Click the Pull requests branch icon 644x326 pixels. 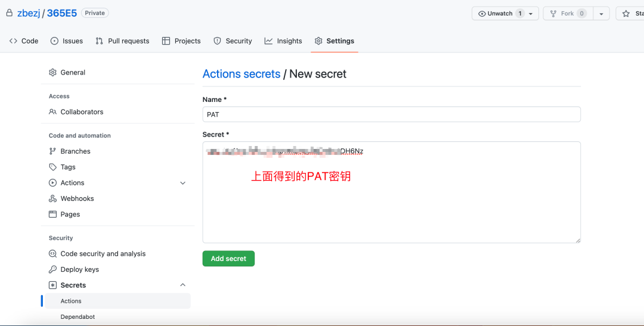pyautogui.click(x=99, y=41)
